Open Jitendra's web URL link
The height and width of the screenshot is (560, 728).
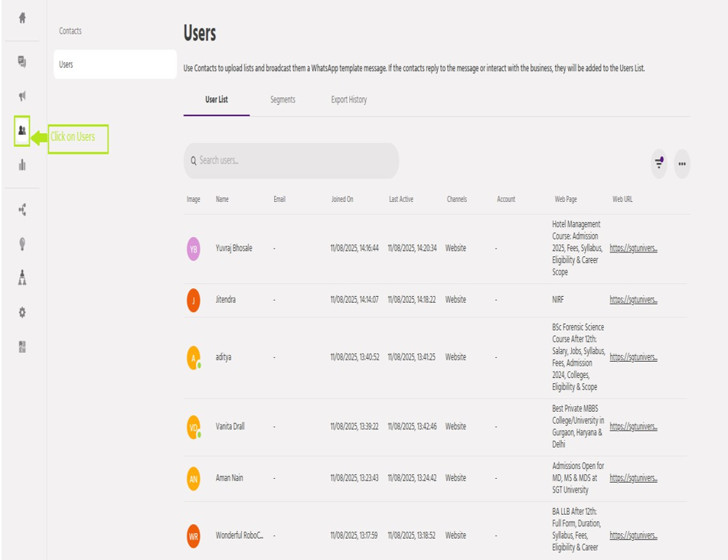pos(633,300)
